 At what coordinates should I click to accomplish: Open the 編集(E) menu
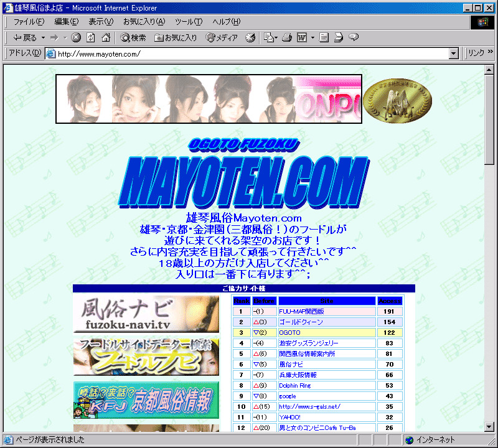67,22
